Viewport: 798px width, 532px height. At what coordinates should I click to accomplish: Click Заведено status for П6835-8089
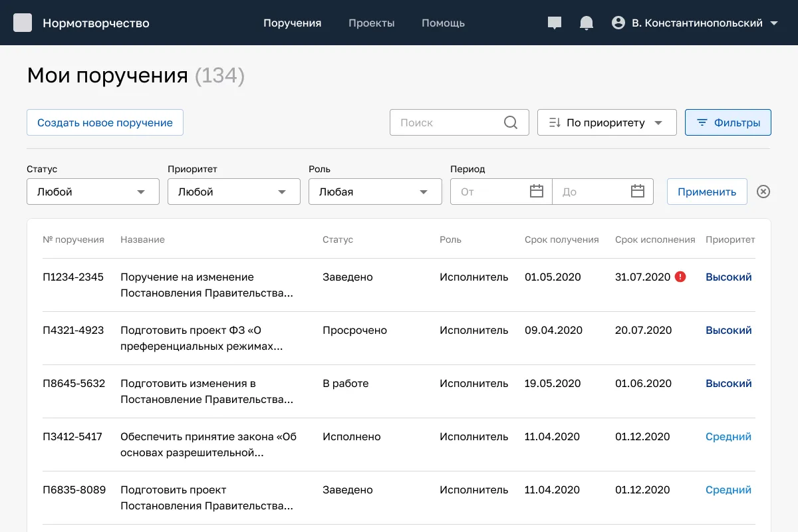click(348, 489)
